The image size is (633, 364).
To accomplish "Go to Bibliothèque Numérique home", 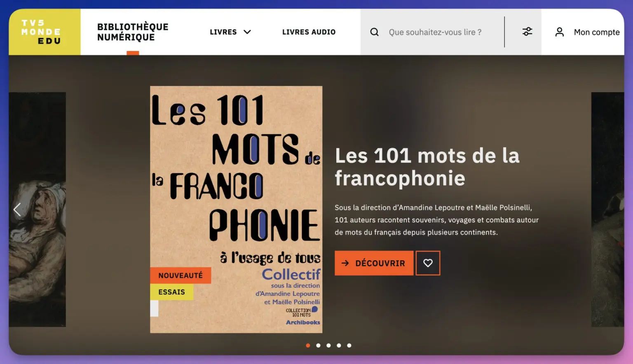I will click(x=133, y=32).
